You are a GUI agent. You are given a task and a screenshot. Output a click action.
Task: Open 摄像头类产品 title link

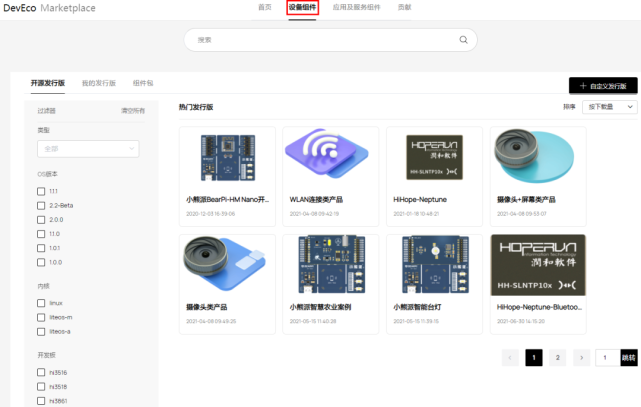207,307
